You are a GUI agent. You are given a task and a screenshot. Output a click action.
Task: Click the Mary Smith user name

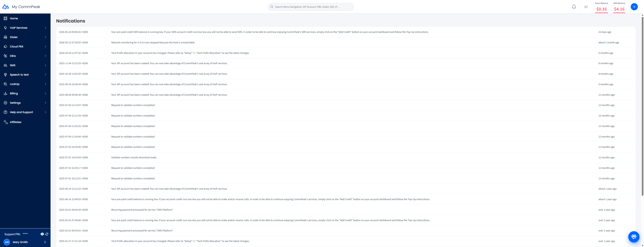[20, 242]
